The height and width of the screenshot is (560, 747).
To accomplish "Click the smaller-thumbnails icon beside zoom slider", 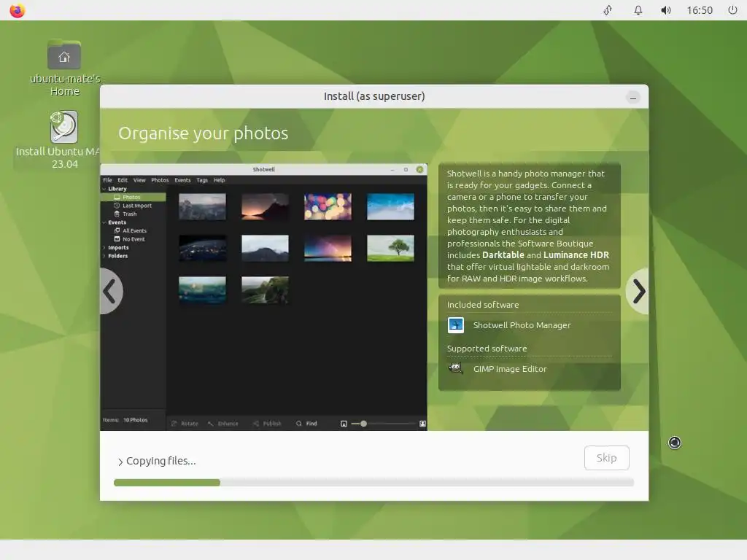I will pyautogui.click(x=344, y=424).
